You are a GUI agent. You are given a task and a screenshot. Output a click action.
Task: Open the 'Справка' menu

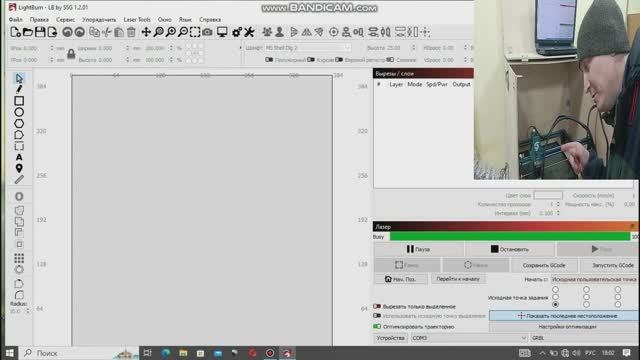point(210,20)
